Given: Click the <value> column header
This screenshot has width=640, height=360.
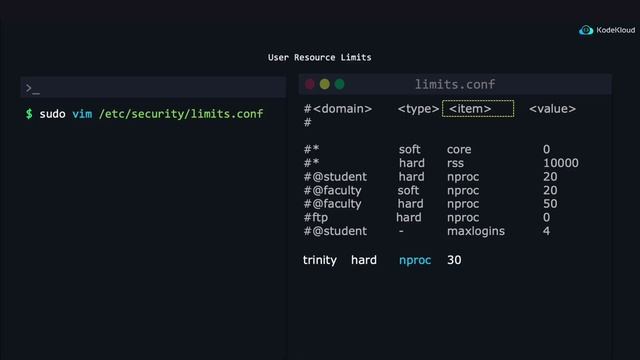Looking at the screenshot, I should [552, 109].
